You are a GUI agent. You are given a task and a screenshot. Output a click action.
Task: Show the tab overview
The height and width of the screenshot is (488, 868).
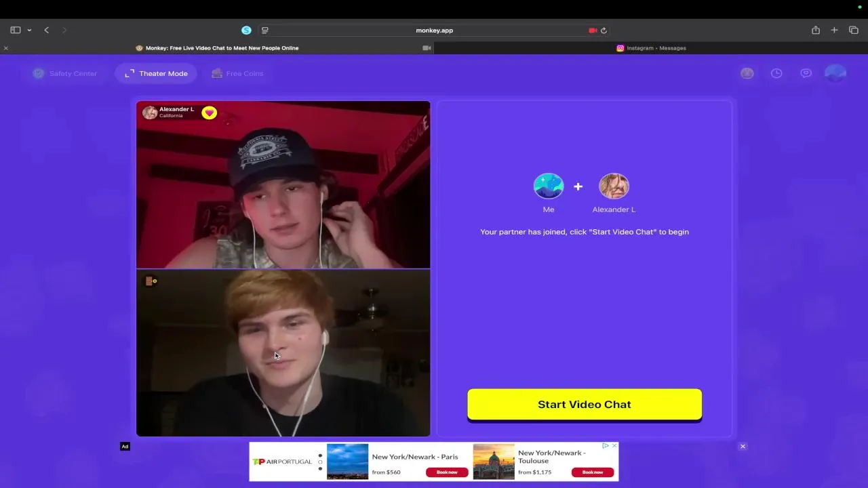tap(854, 30)
